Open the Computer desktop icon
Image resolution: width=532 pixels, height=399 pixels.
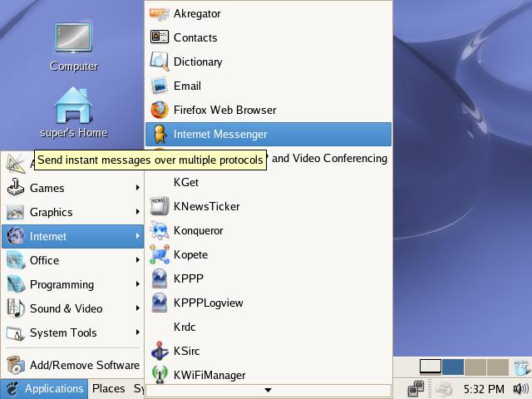click(x=73, y=46)
